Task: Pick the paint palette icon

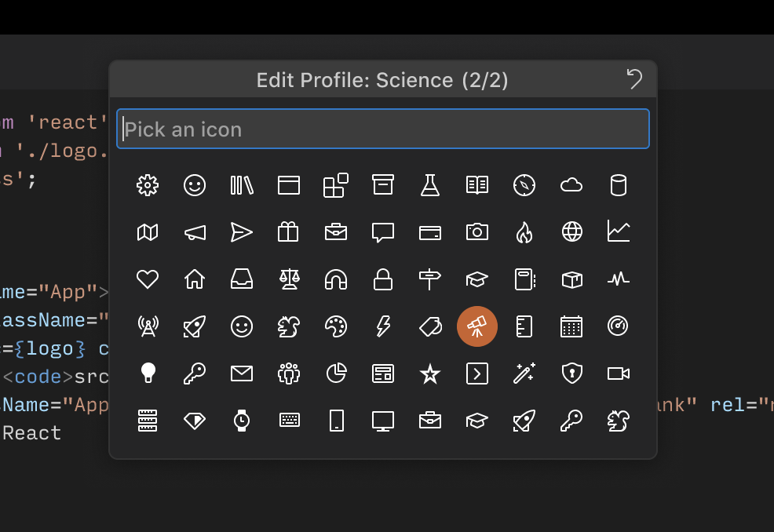Action: [x=336, y=326]
